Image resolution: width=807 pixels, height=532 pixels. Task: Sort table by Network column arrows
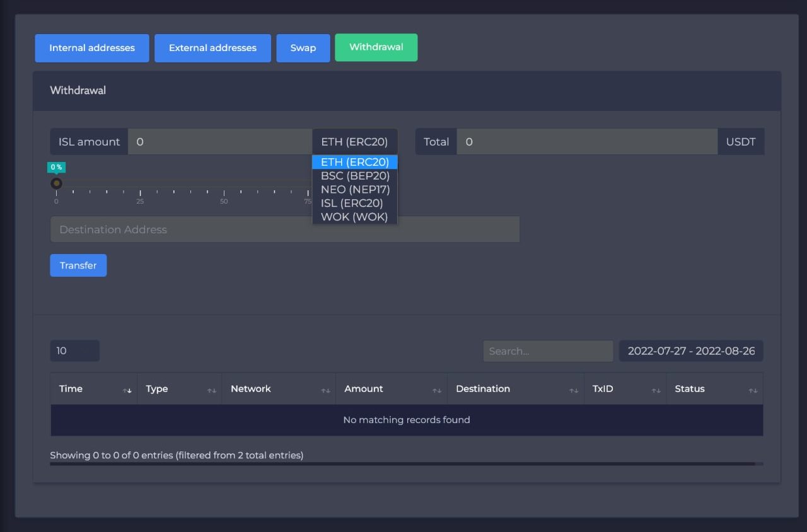pos(325,390)
